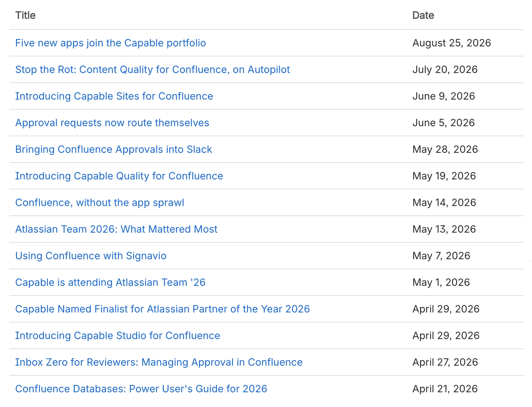Open 'Introducing Capable Sites for Confluence'
The height and width of the screenshot is (407, 532).
click(x=114, y=96)
